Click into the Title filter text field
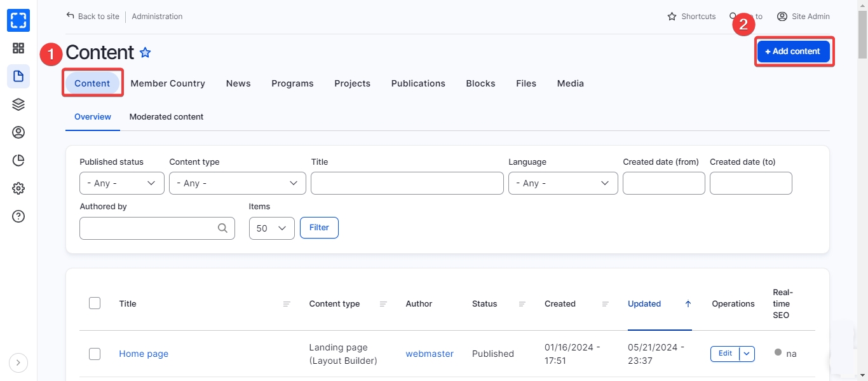 click(407, 183)
